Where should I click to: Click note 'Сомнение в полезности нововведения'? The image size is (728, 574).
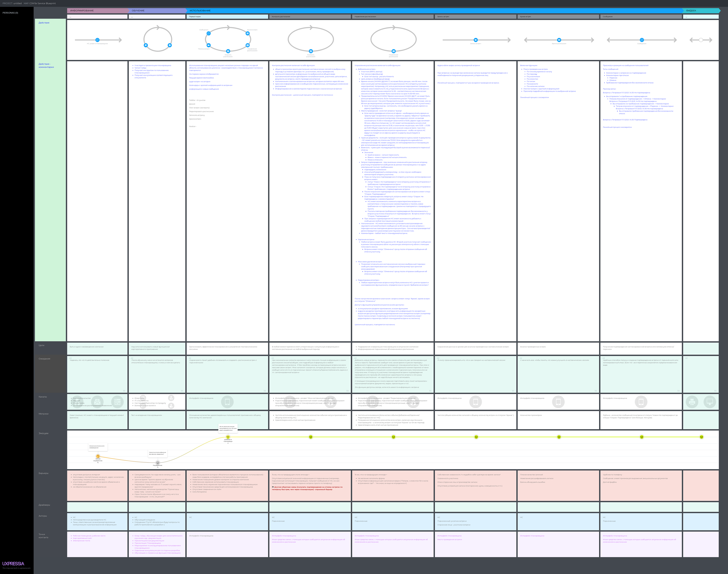coord(98,447)
